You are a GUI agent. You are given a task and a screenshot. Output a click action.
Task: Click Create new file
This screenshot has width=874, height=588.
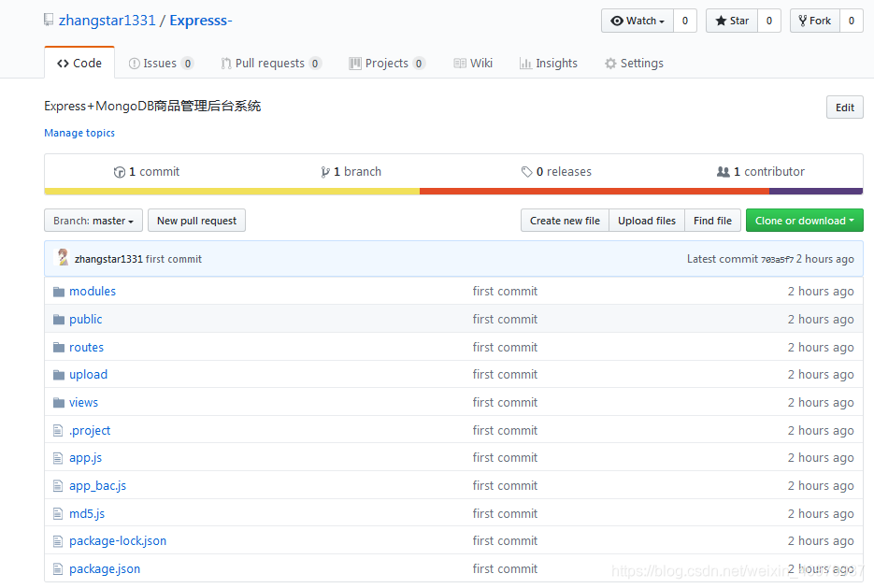tap(565, 221)
